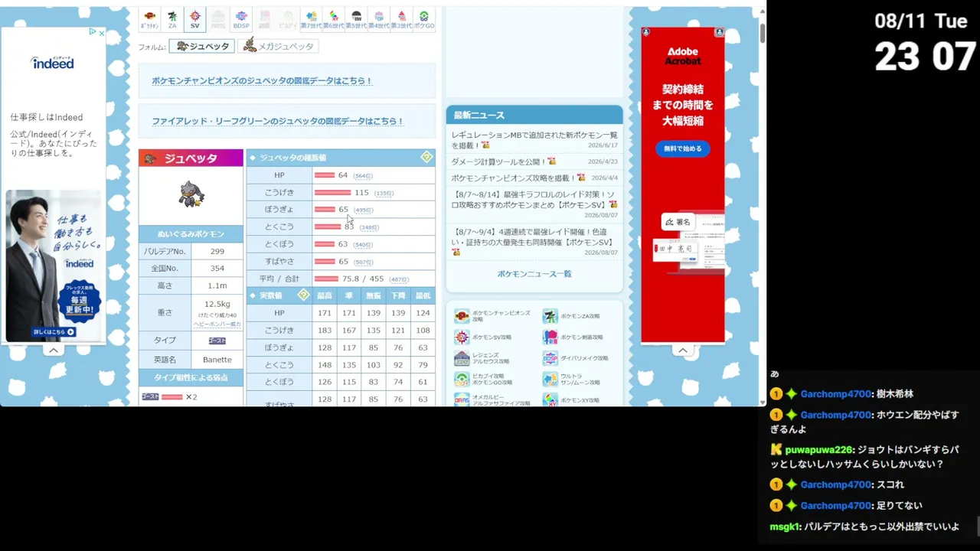The width and height of the screenshot is (980, 551).
Task: Click the とくぼう ranking link 540位
Action: tap(363, 245)
